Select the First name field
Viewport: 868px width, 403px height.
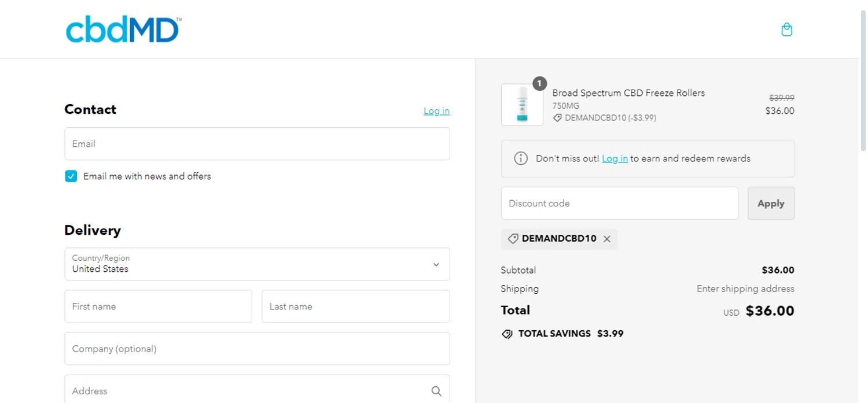point(158,306)
